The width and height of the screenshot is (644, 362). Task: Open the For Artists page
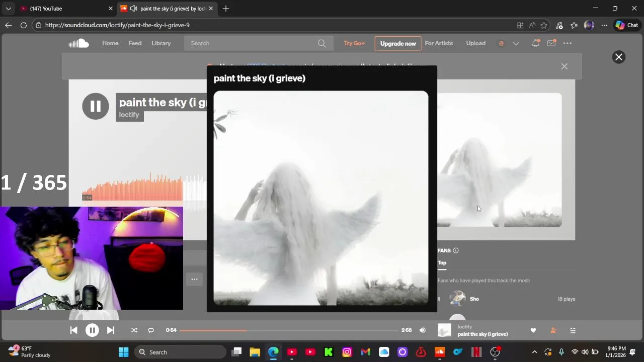(439, 43)
